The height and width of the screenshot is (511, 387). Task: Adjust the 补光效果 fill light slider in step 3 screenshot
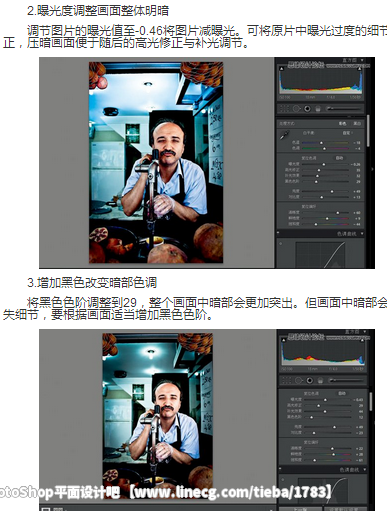(328, 411)
